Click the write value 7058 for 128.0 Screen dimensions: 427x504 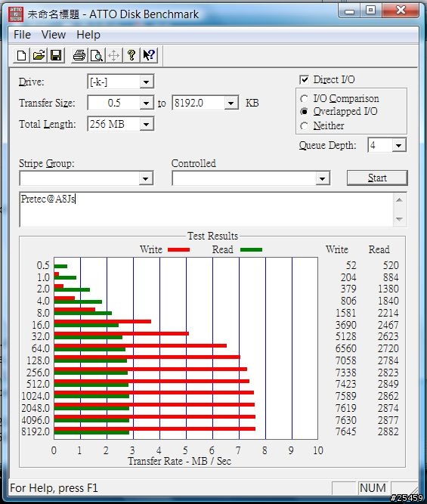[x=345, y=360]
